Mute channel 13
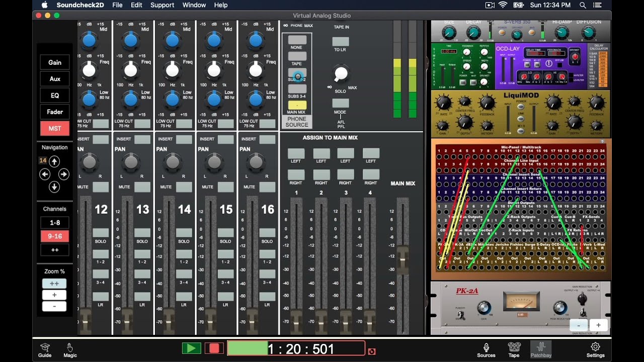 142,187
